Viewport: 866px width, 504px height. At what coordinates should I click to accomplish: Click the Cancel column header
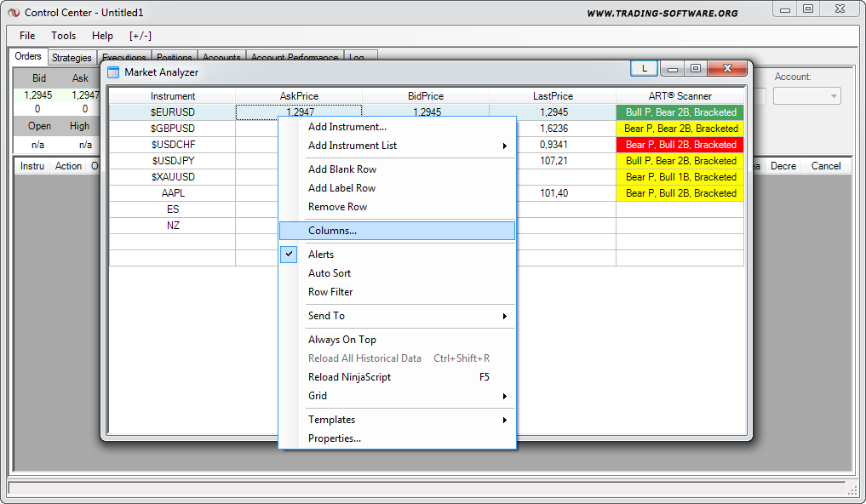pyautogui.click(x=825, y=166)
